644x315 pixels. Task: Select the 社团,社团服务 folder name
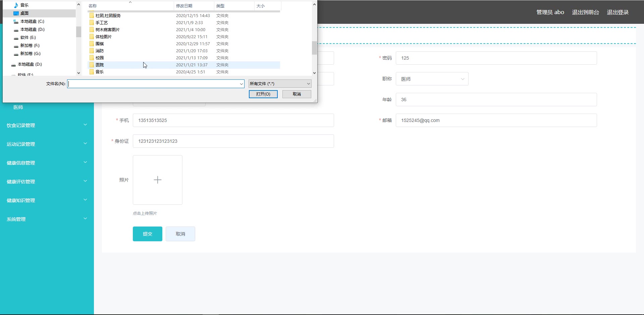tap(108, 15)
